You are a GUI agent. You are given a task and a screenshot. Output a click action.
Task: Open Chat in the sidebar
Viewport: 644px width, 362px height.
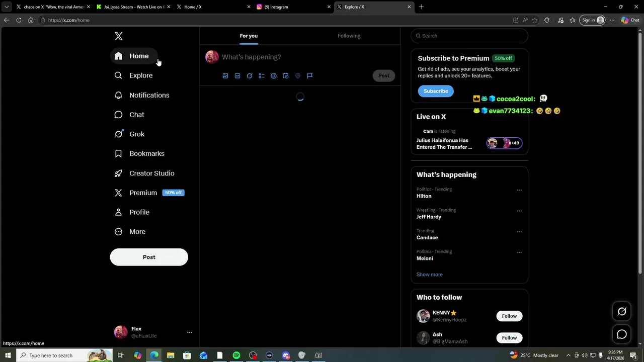[130, 115]
